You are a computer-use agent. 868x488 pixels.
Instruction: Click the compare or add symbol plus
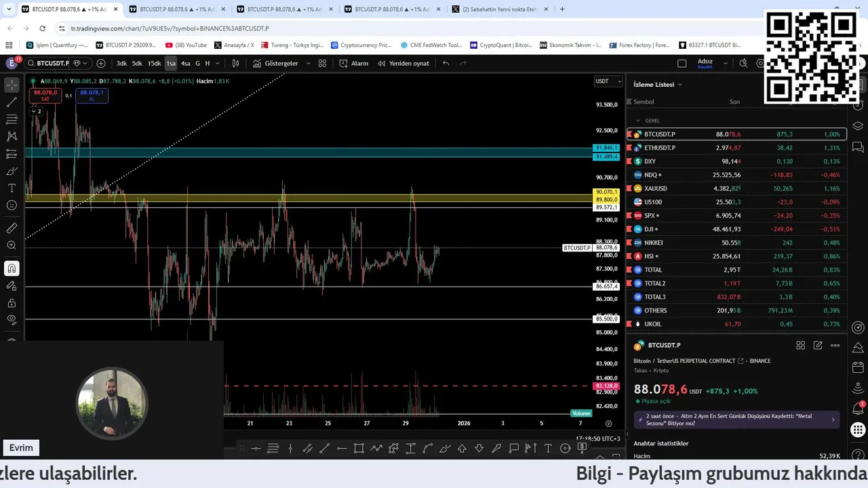(x=101, y=63)
